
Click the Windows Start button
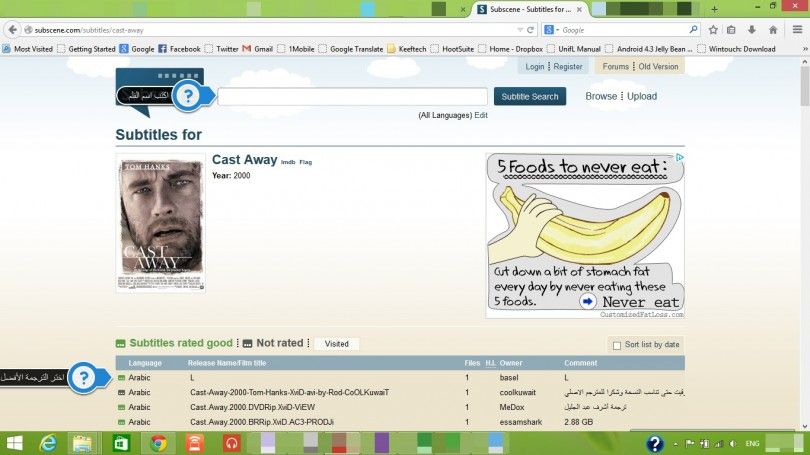tap(14, 443)
